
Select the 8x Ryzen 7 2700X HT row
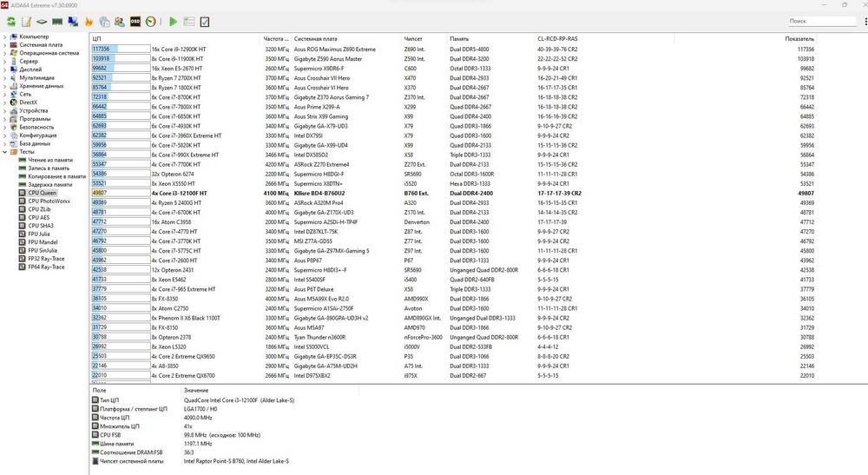click(453, 78)
